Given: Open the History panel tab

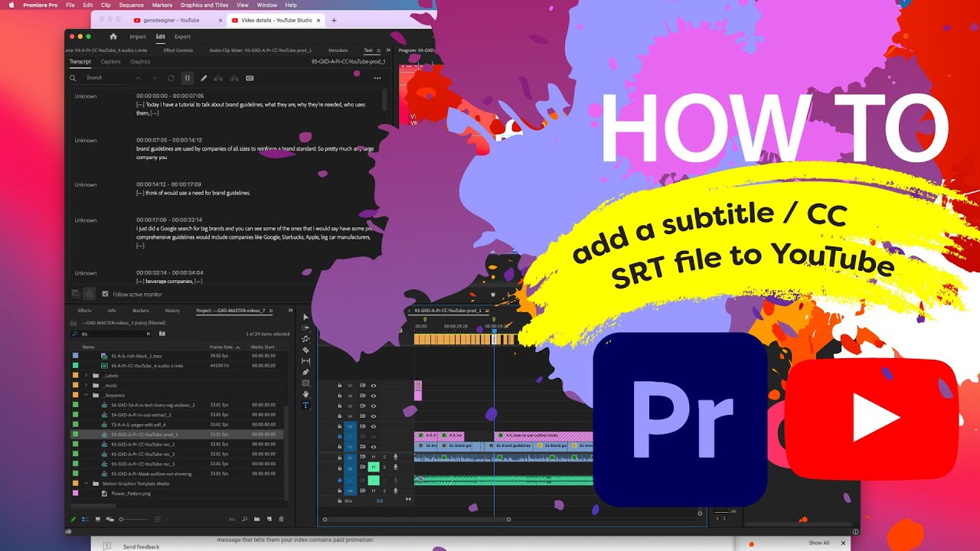Looking at the screenshot, I should [172, 311].
